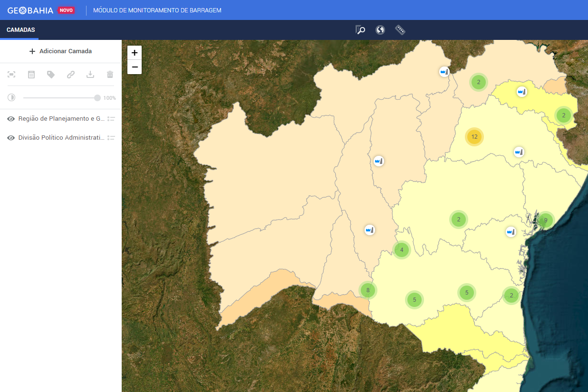
Task: Expand legend for Região de Planejamento layer
Action: point(111,119)
